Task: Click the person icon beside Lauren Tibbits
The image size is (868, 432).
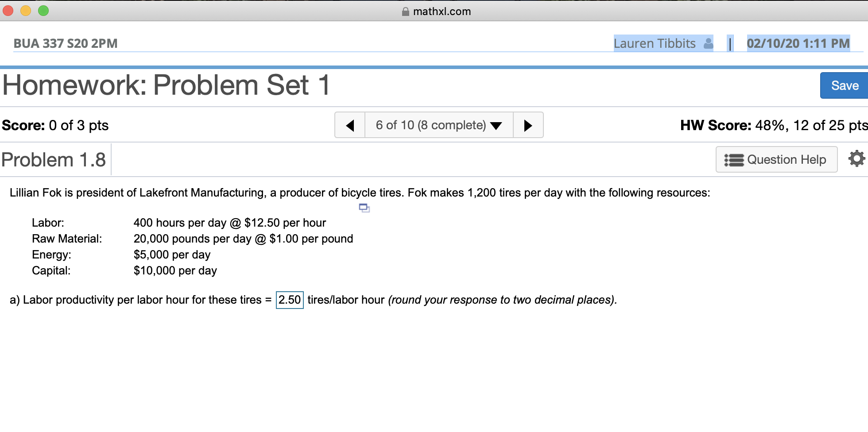Action: click(709, 43)
